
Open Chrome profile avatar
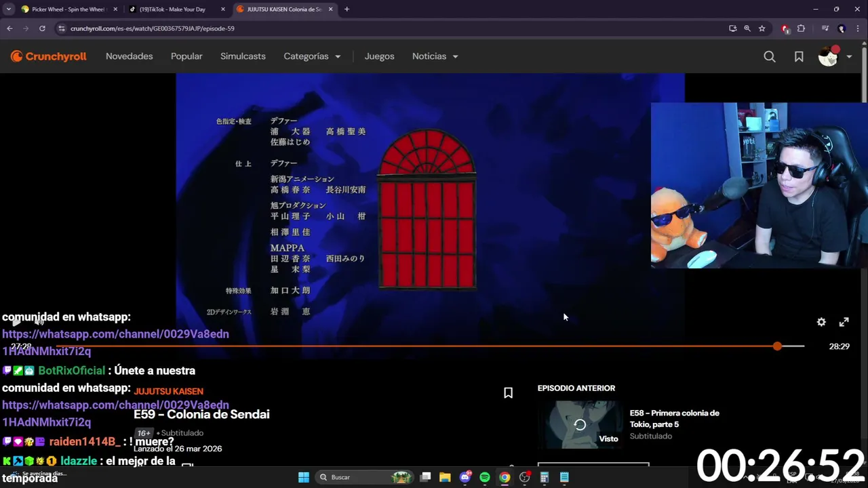(842, 28)
